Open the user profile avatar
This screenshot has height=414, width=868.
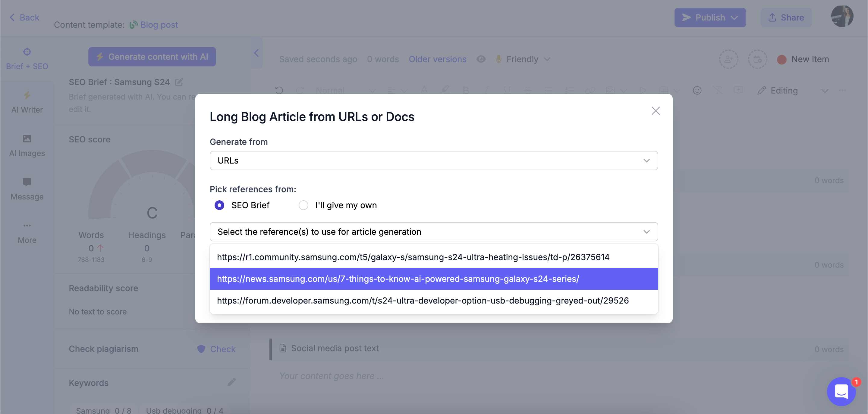coord(842,16)
